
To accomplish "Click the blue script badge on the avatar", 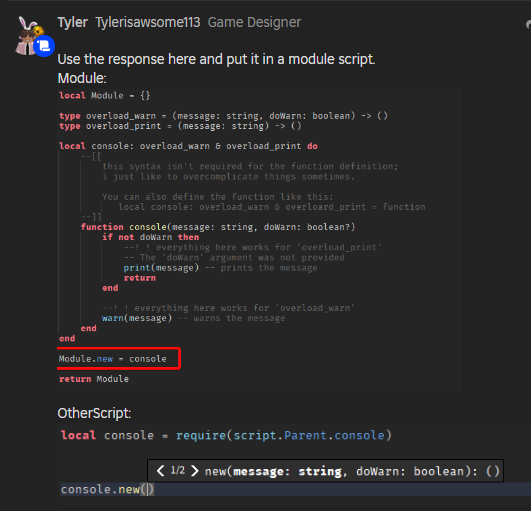I will click(x=44, y=46).
